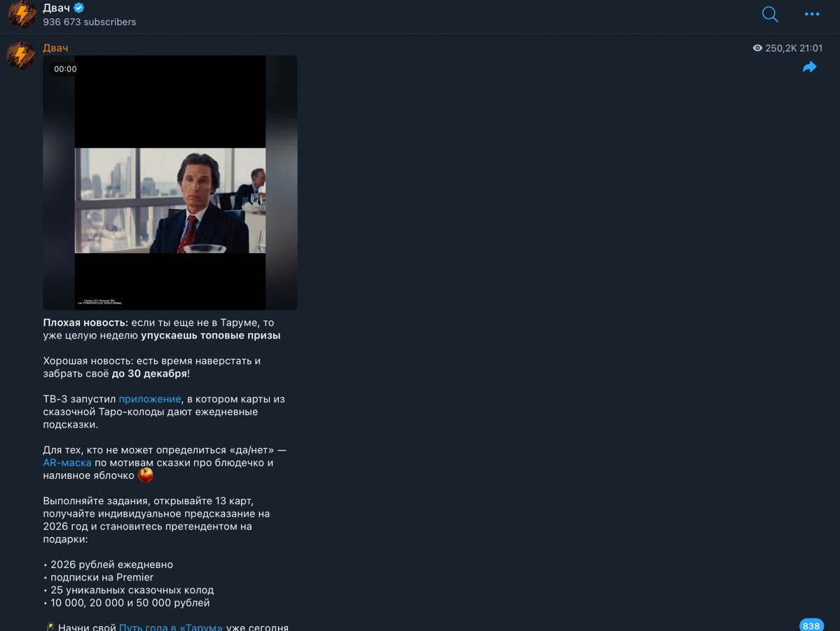Click the Двач channel title in header
This screenshot has width=840, height=631.
click(56, 8)
